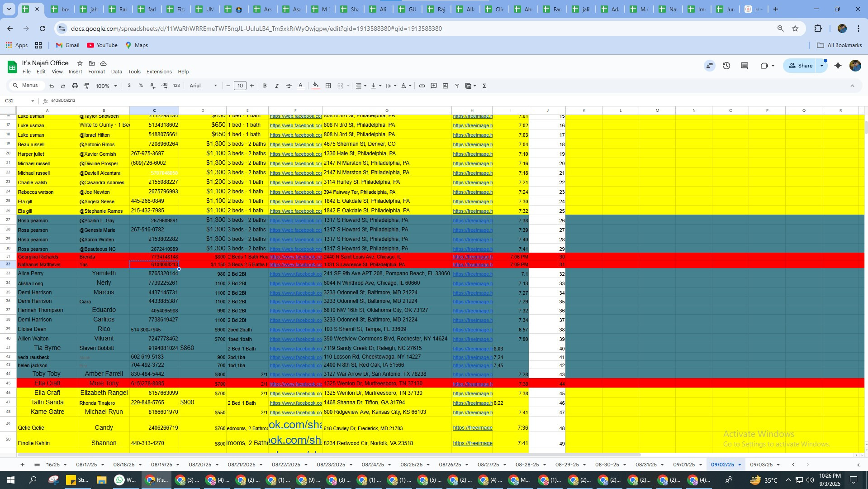The height and width of the screenshot is (489, 868).
Task: Expand the text wrapping dropdown
Action: click(391, 86)
